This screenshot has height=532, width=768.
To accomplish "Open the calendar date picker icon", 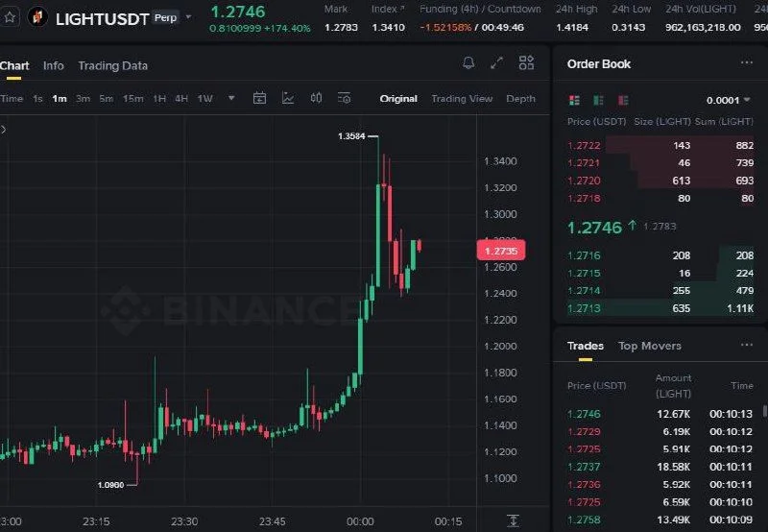I will (259, 99).
